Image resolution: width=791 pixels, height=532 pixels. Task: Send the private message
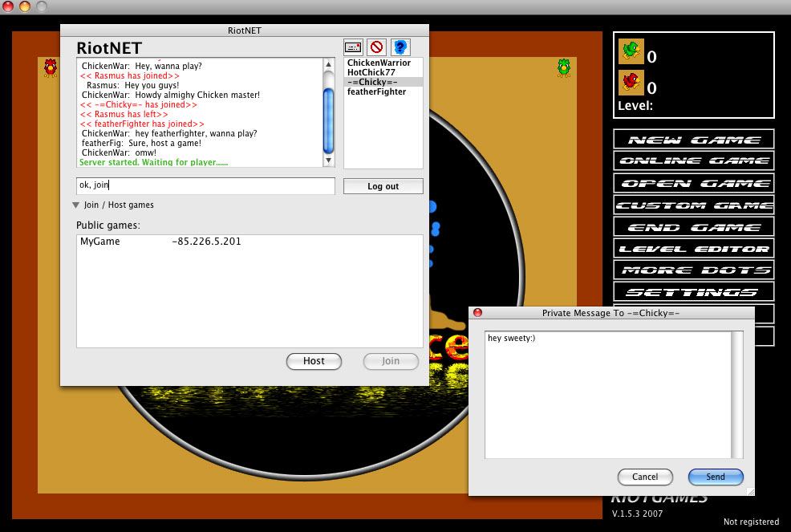pos(716,477)
